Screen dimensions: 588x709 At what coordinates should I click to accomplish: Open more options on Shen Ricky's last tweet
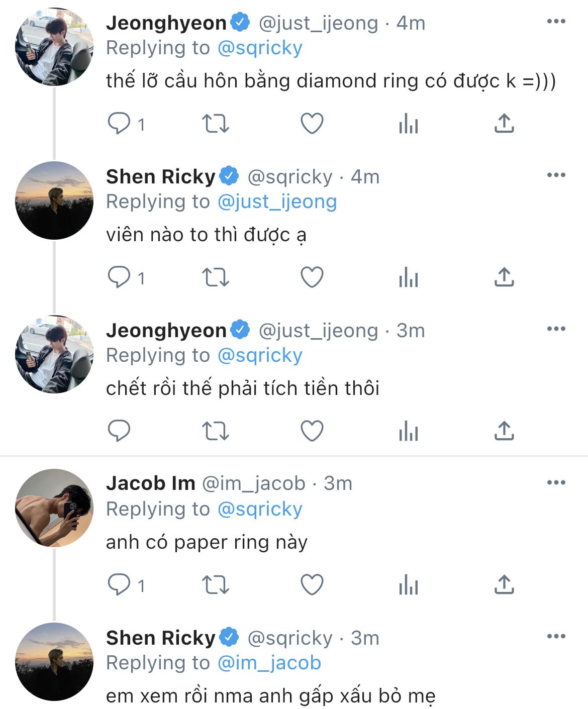[556, 636]
